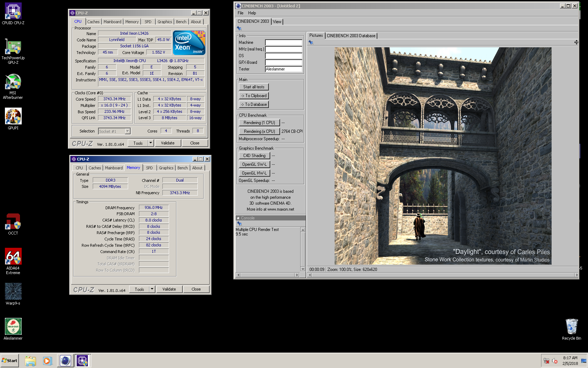Switch to the CINEBENCH 2003 Database tab

(351, 36)
